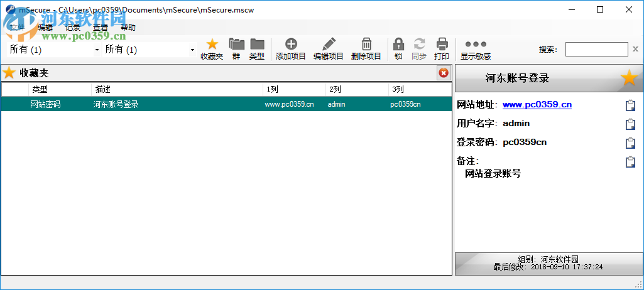This screenshot has width=644, height=290.
Task: Open the 文件 menu
Action: click(x=18, y=28)
